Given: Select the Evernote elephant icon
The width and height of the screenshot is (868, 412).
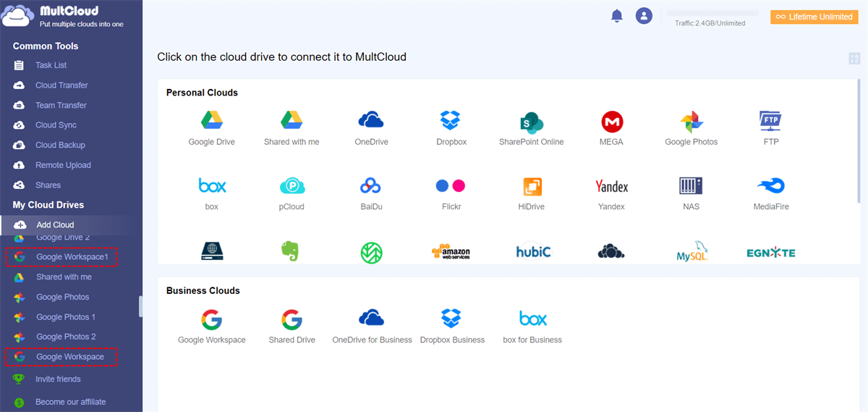Looking at the screenshot, I should click(x=290, y=251).
